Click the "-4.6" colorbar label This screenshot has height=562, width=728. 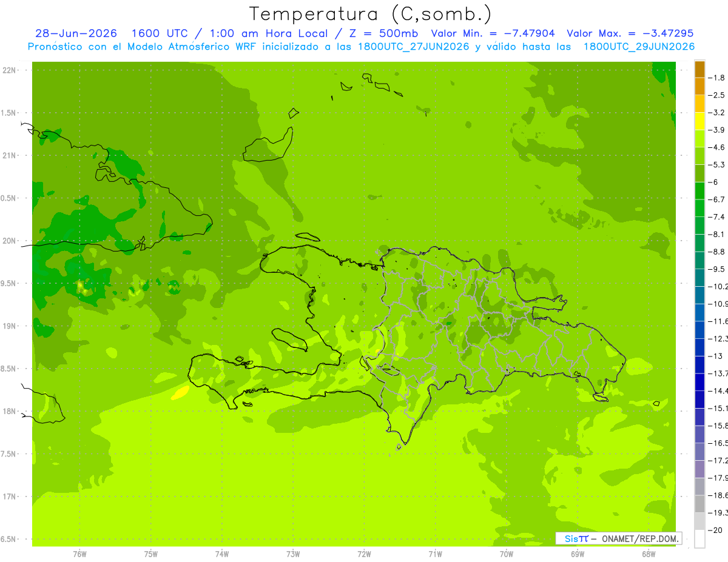click(x=717, y=147)
